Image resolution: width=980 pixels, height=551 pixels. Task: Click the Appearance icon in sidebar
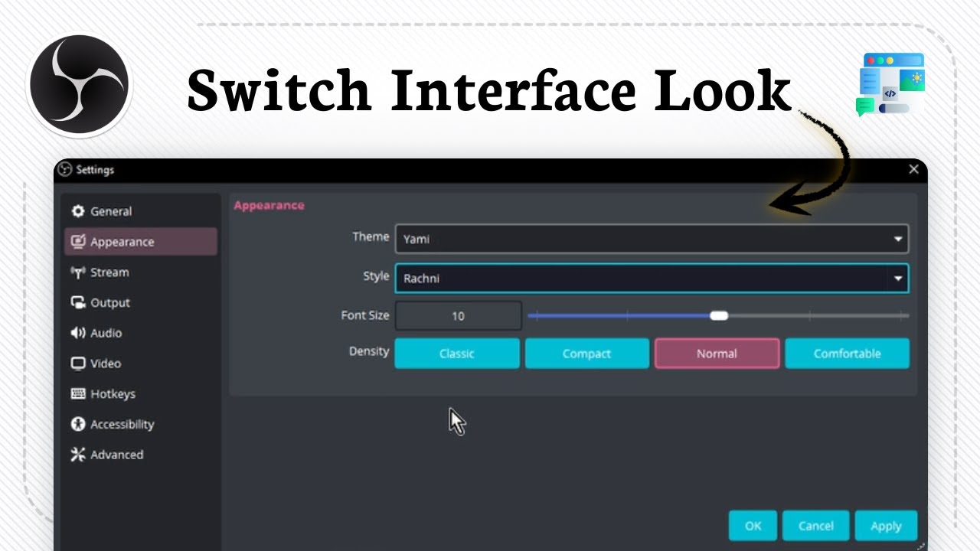[77, 242]
